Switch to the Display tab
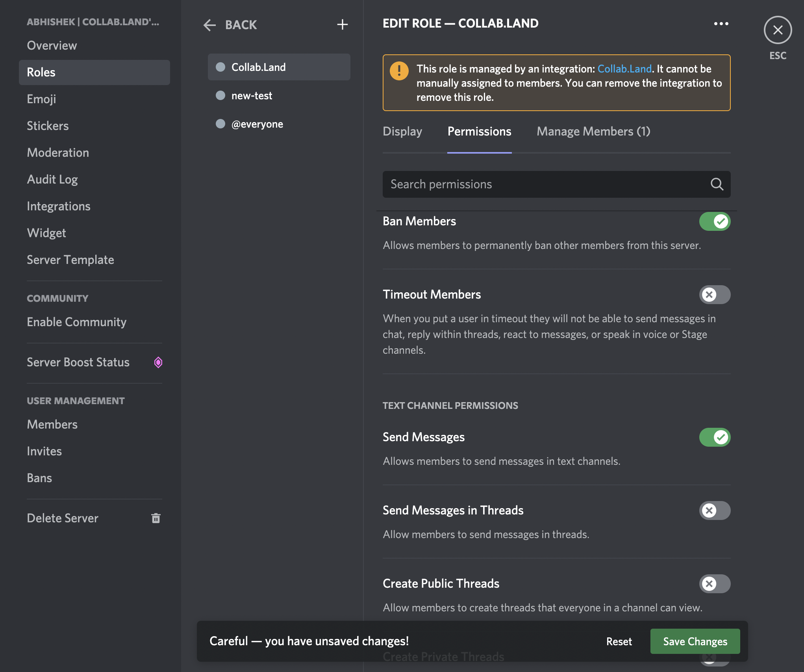Image resolution: width=804 pixels, height=672 pixels. (x=402, y=131)
